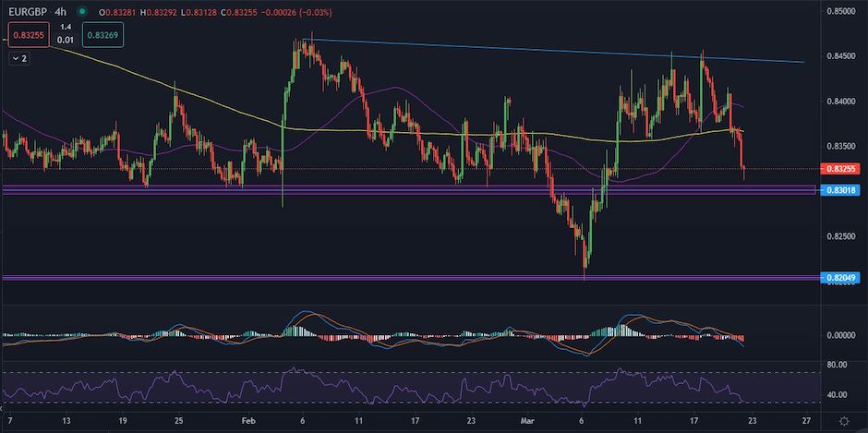Open the EURGBP symbol title
The width and height of the screenshot is (868, 433).
(x=28, y=11)
